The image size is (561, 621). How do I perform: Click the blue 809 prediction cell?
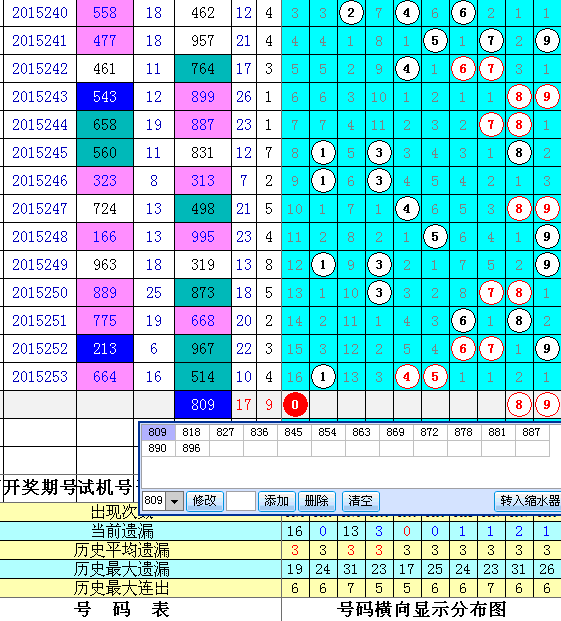(x=203, y=405)
